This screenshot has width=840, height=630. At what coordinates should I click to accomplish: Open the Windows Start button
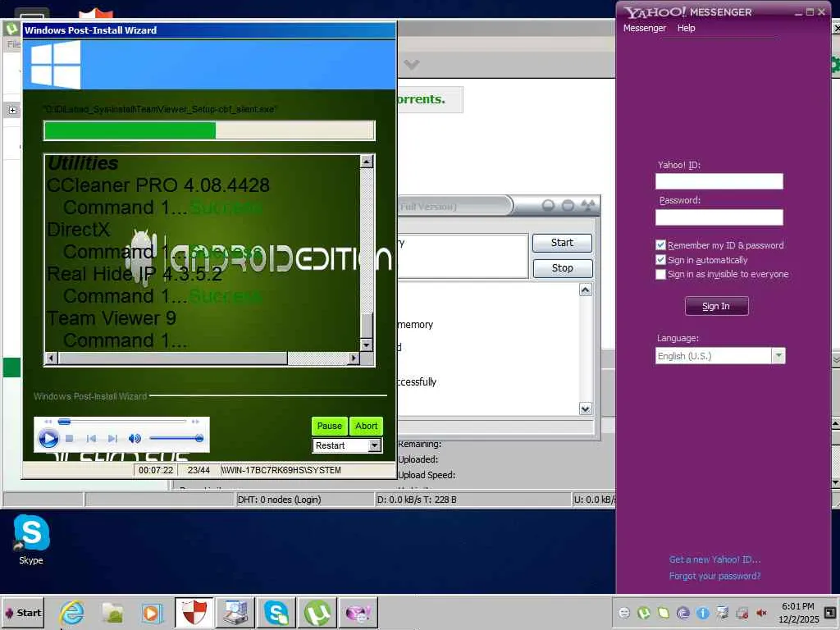(22, 613)
